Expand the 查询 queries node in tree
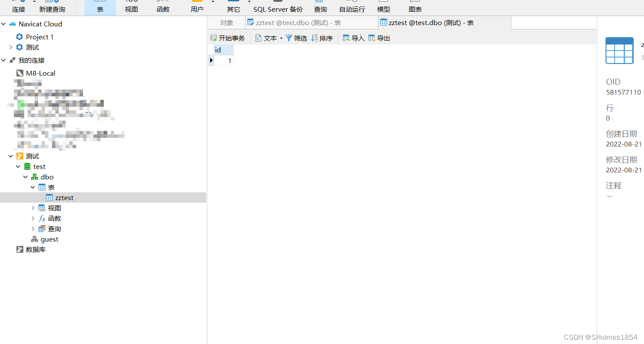The width and height of the screenshot is (644, 344). coord(33,229)
